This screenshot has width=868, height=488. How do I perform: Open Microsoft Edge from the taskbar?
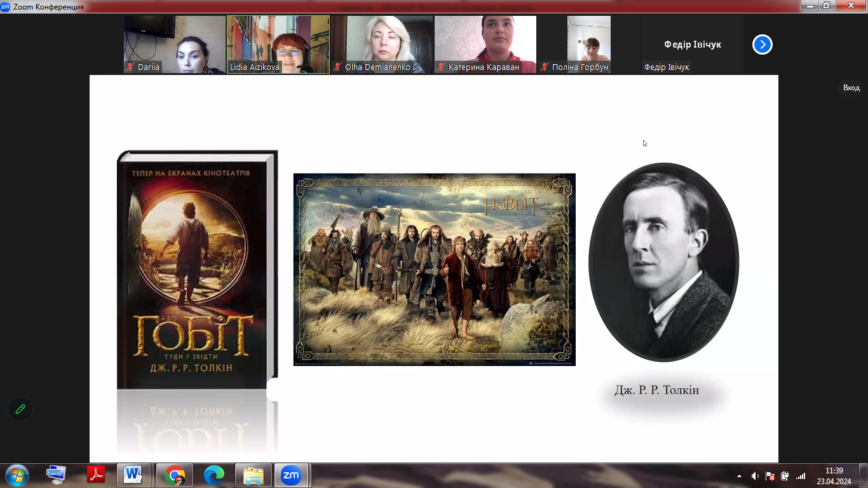(214, 475)
